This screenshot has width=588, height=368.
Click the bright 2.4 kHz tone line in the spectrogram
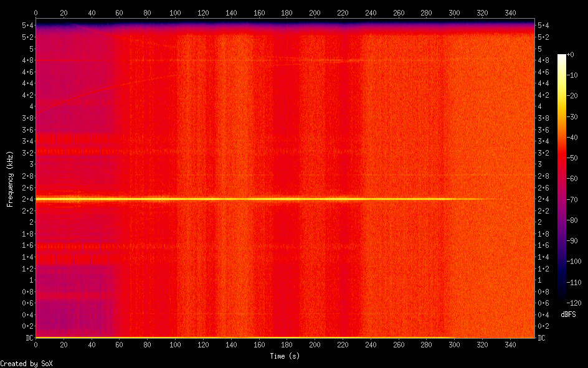[x=249, y=199]
